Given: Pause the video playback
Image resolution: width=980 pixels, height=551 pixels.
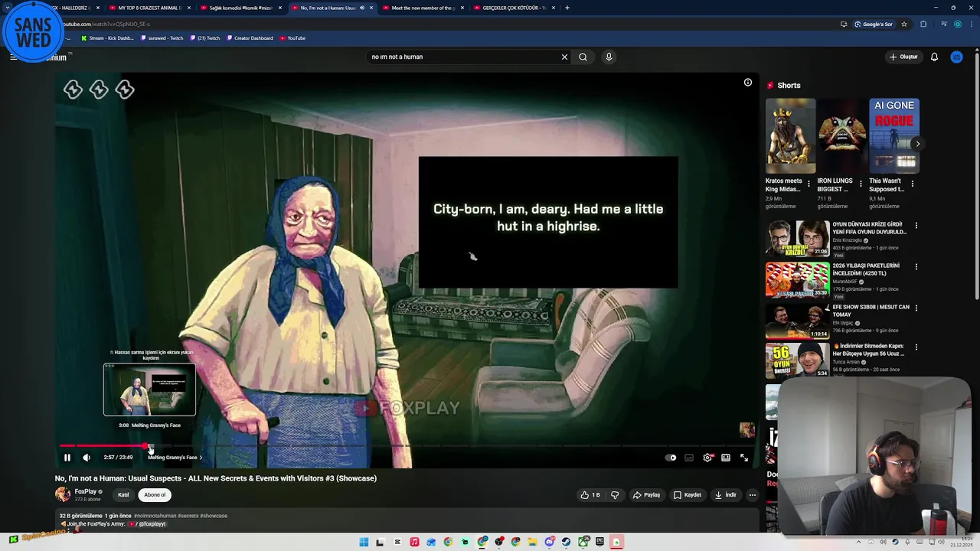Looking at the screenshot, I should (67, 458).
